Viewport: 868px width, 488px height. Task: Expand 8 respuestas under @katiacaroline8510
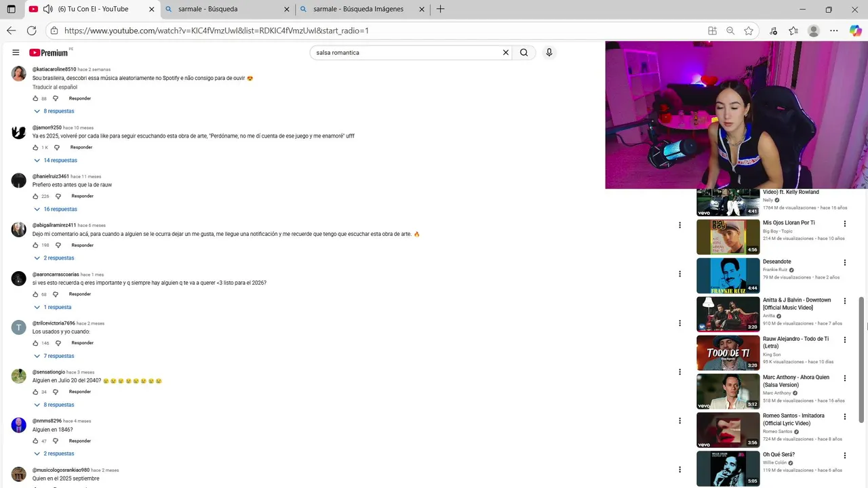pyautogui.click(x=54, y=111)
